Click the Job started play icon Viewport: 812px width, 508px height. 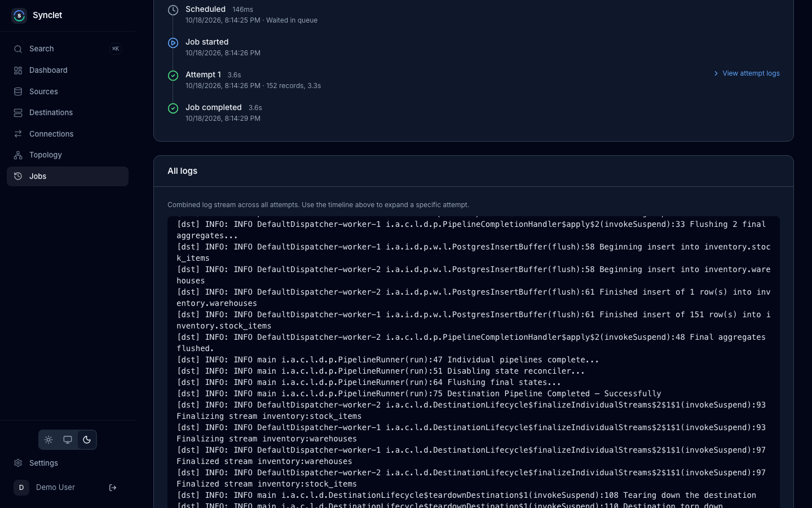173,43
